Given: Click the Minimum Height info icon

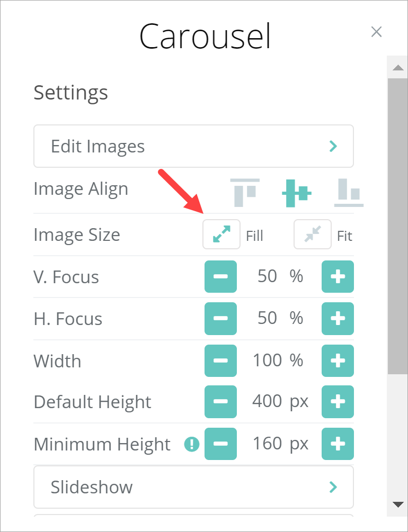Looking at the screenshot, I should (191, 445).
